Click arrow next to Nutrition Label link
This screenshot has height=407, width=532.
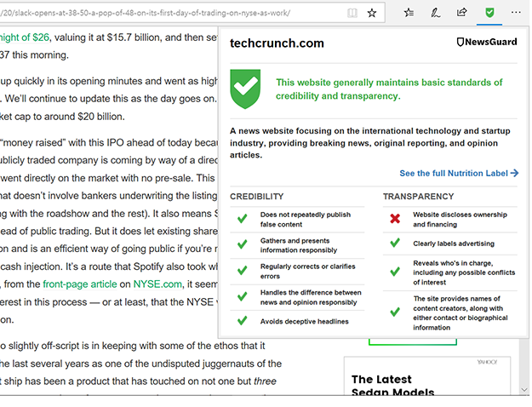(x=514, y=173)
